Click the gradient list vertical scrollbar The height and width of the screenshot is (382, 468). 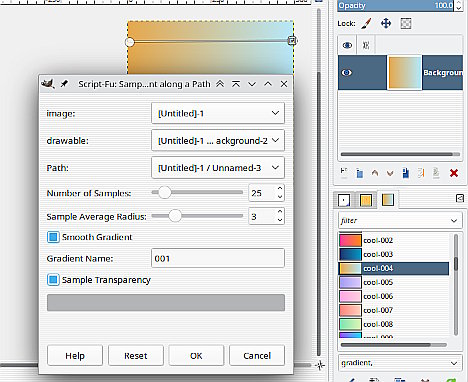(456, 285)
